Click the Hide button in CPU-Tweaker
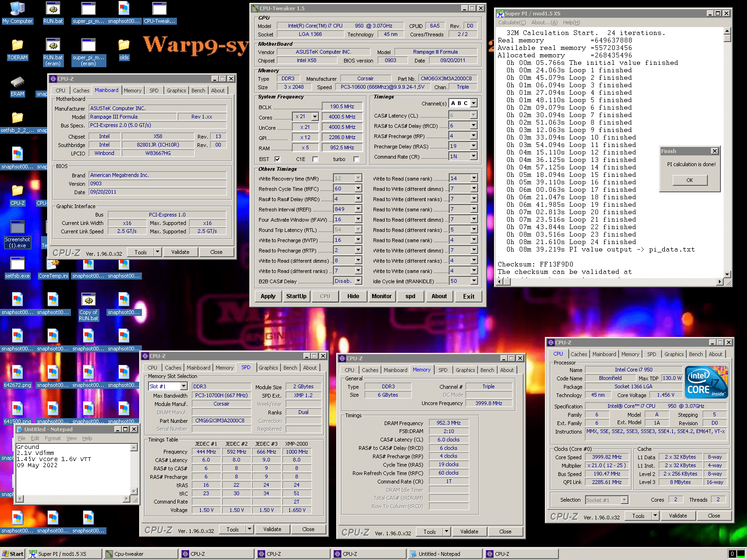 coord(353,296)
